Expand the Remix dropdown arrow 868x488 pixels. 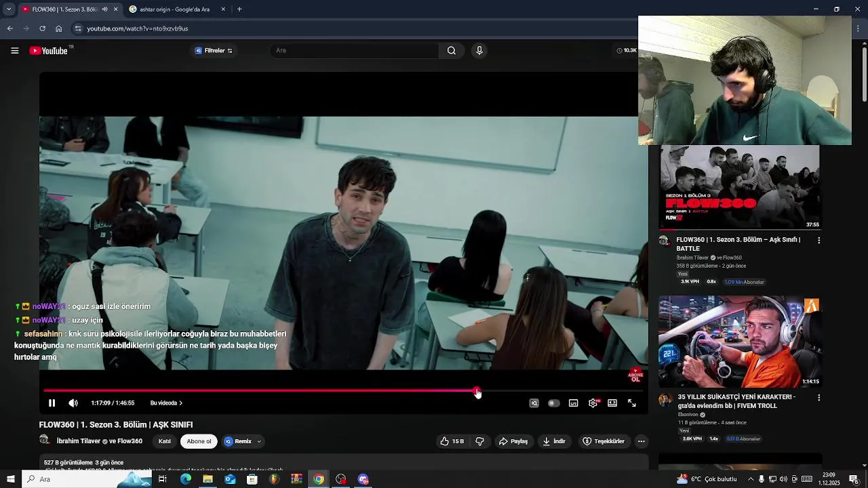pyautogui.click(x=259, y=441)
